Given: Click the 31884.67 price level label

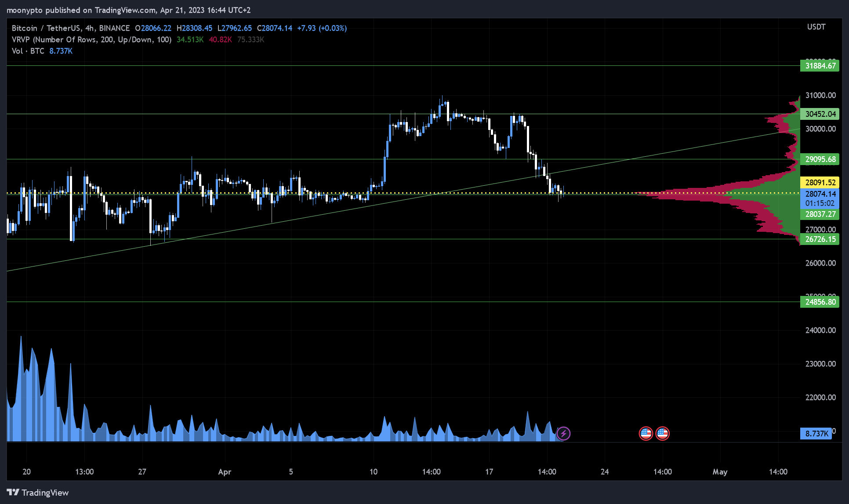Looking at the screenshot, I should (820, 66).
